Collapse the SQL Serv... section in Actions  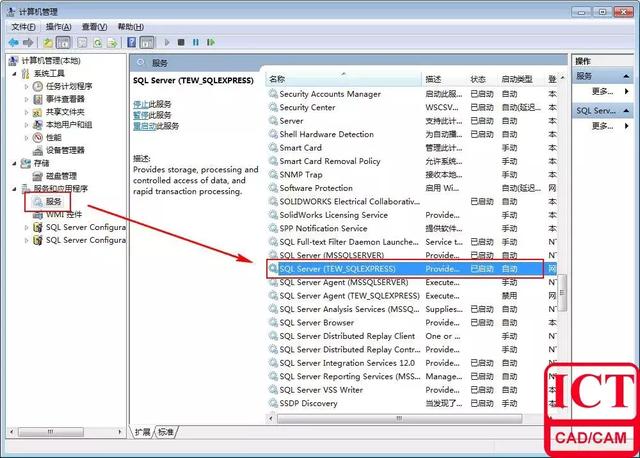coord(626,111)
